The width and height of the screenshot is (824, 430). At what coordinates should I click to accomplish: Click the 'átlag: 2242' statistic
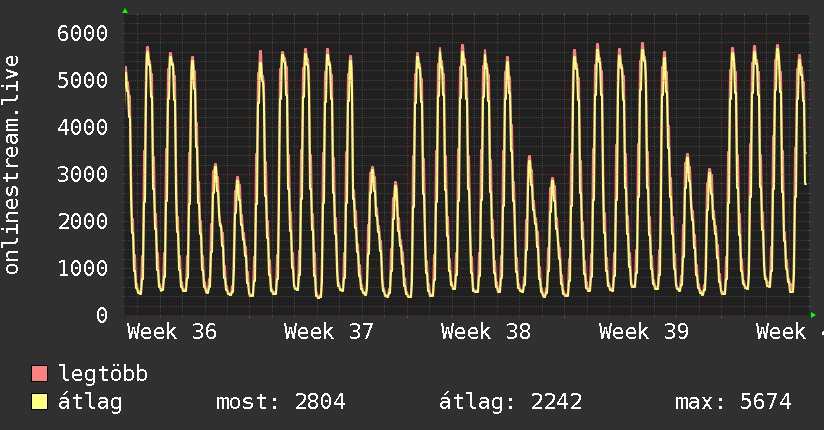(x=510, y=402)
